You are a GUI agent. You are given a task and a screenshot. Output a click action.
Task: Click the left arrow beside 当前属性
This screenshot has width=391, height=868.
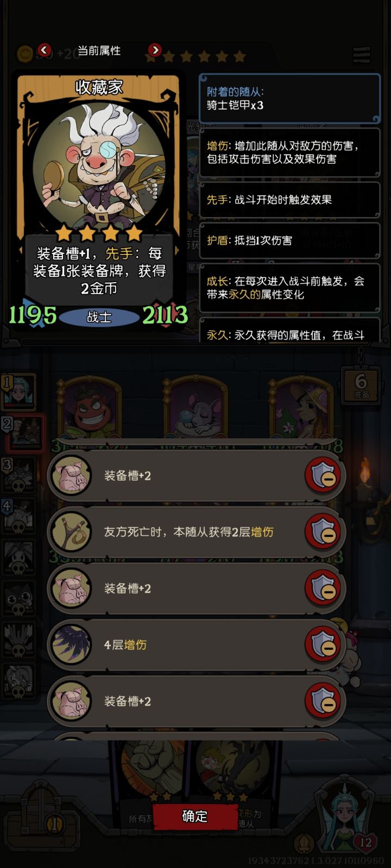point(45,50)
